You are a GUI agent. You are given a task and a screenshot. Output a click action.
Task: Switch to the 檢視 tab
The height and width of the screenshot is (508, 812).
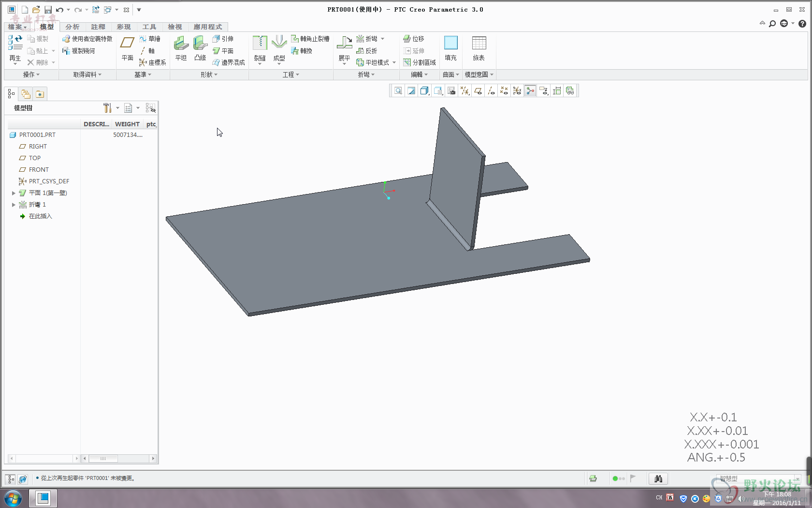click(175, 27)
